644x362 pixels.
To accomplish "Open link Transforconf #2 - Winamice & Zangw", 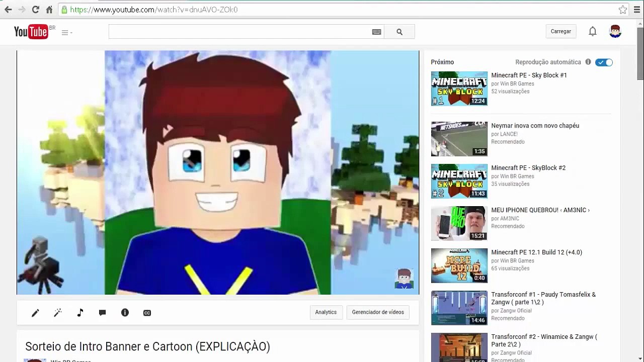I will (x=544, y=341).
